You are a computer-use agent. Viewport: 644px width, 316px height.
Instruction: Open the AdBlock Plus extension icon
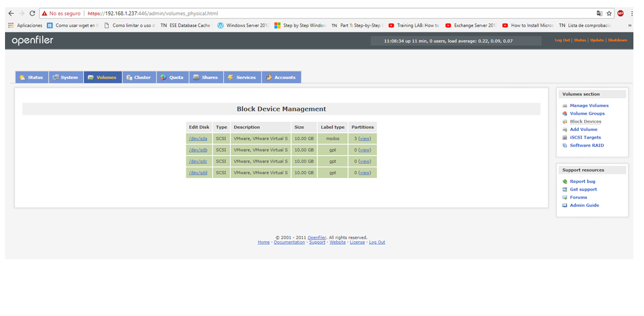620,13
